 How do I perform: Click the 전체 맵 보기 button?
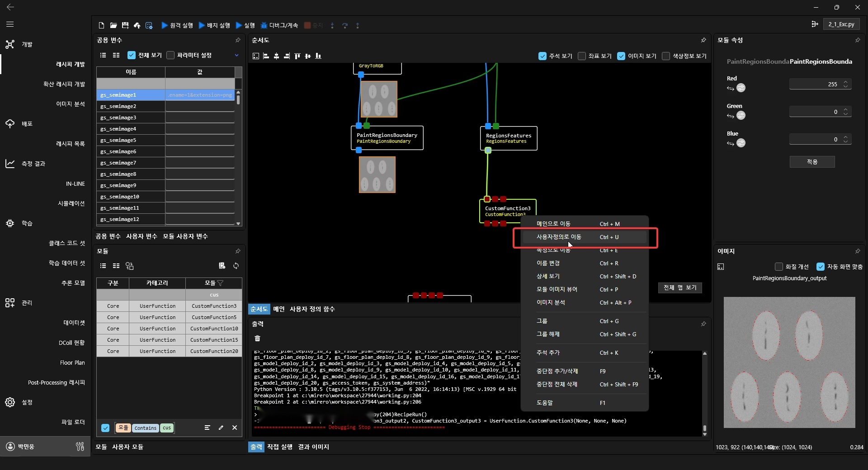[679, 287]
